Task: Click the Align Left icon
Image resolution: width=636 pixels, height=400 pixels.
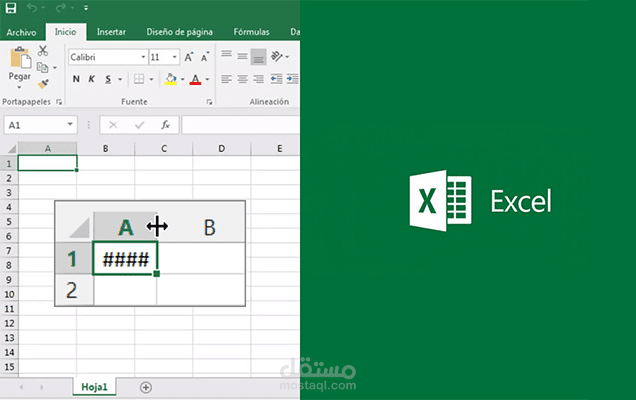Action: pyautogui.click(x=226, y=79)
